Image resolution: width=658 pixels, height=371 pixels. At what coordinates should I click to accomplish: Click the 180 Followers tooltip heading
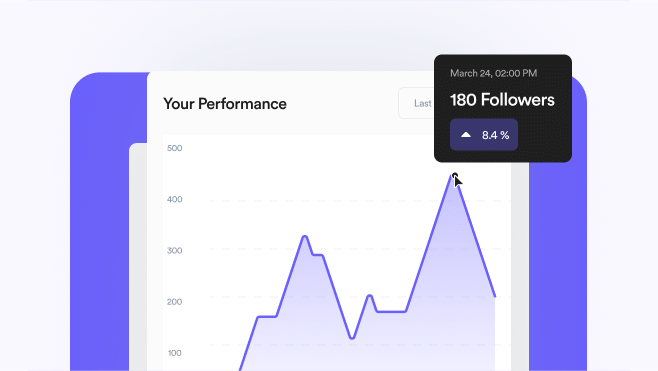point(502,100)
